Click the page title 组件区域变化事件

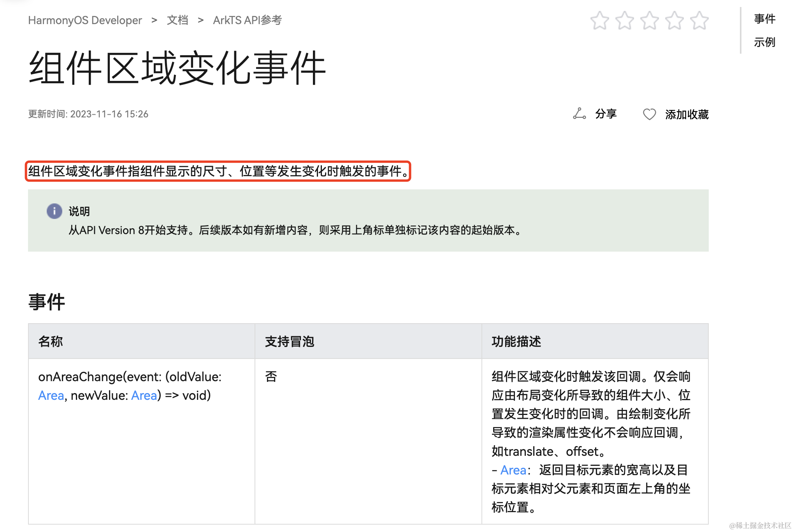tap(177, 68)
